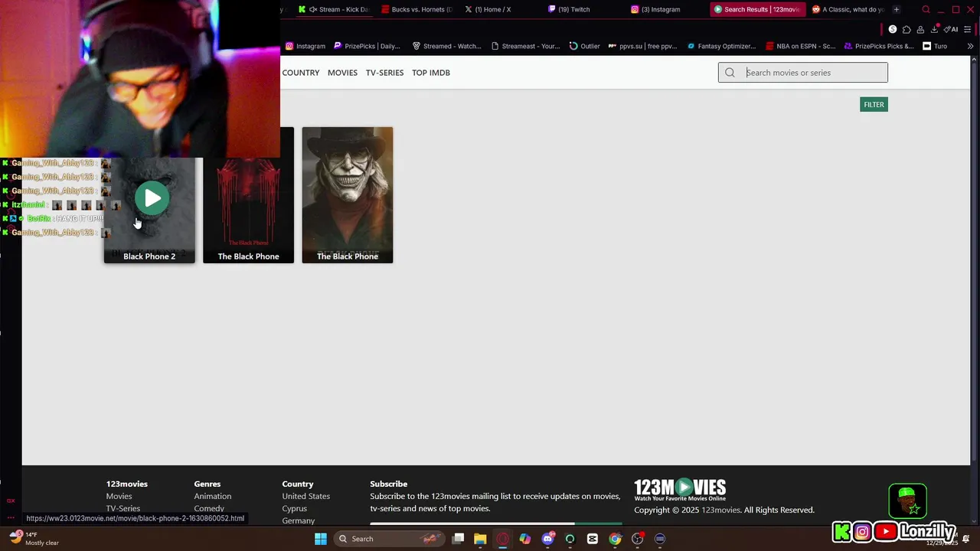The height and width of the screenshot is (551, 980).
Task: Open the Streamed - Watch bookmark
Action: coord(447,46)
